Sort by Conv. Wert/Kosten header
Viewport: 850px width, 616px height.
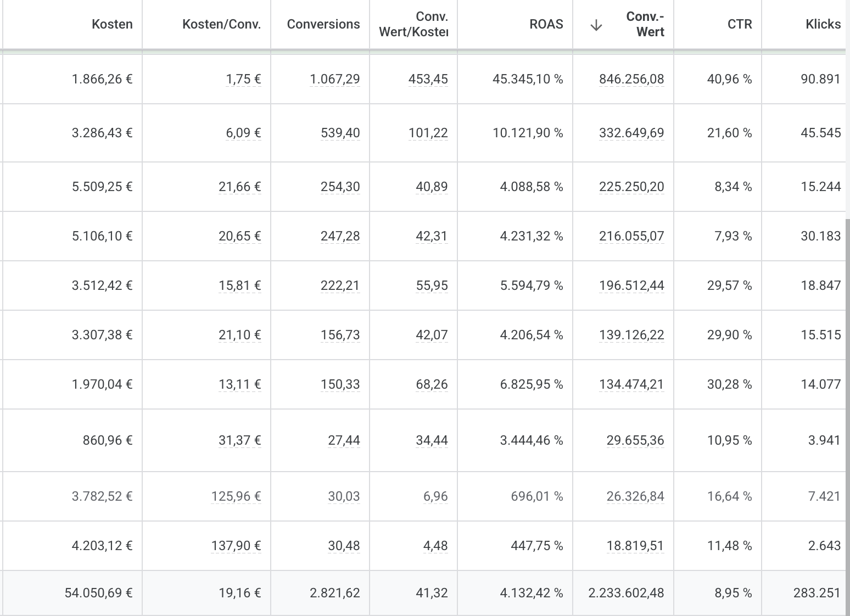pyautogui.click(x=413, y=24)
